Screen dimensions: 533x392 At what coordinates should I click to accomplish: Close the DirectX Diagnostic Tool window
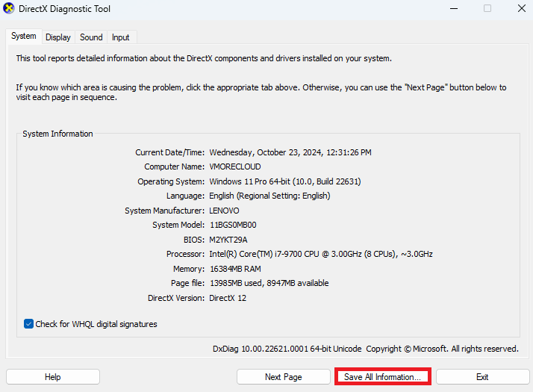click(522, 8)
